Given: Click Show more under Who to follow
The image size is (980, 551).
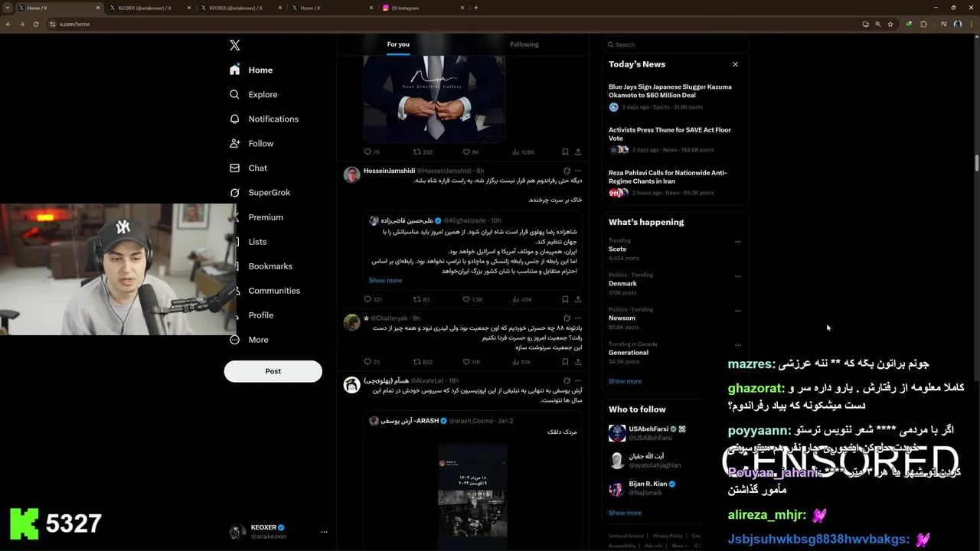Looking at the screenshot, I should [625, 513].
